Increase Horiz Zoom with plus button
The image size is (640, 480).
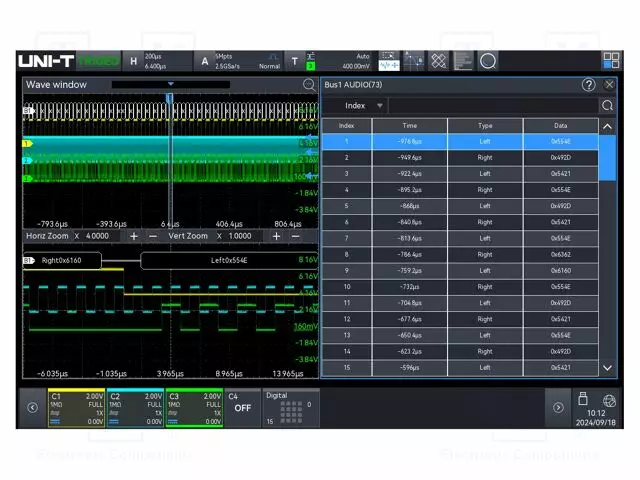(x=134, y=236)
